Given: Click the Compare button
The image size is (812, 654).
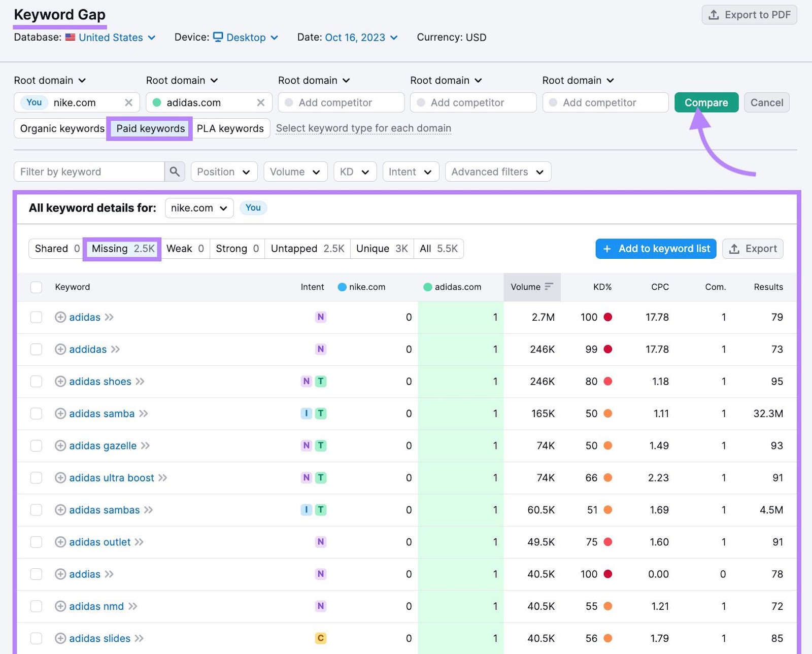Looking at the screenshot, I should coord(706,102).
